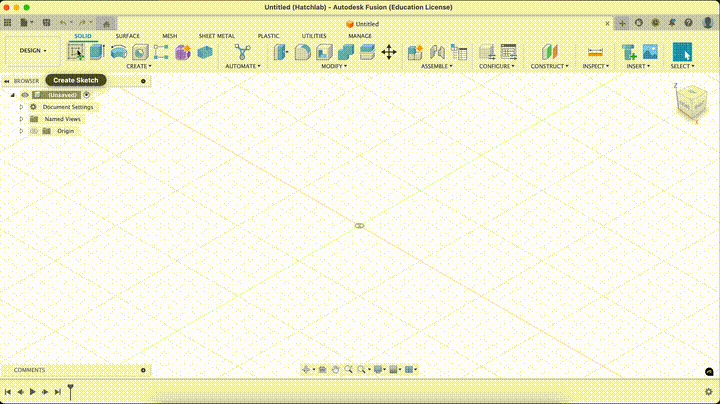Select the Zoom magnifier tool

tap(349, 370)
